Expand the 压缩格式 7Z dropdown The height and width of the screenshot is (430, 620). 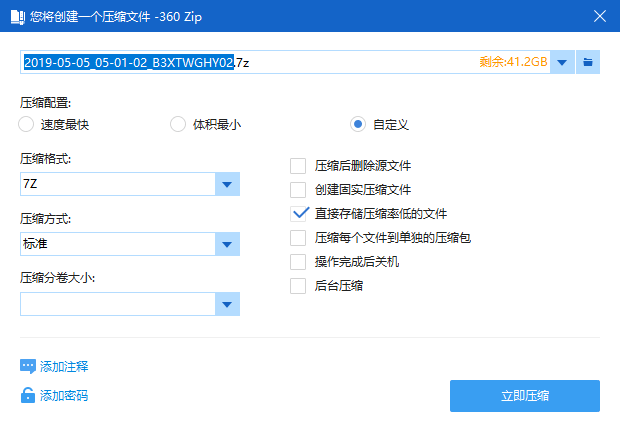point(227,184)
